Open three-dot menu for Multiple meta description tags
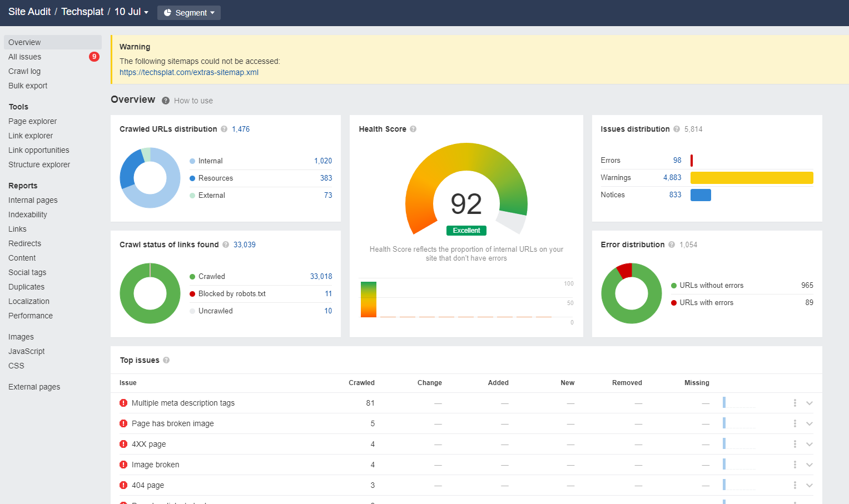 point(795,403)
